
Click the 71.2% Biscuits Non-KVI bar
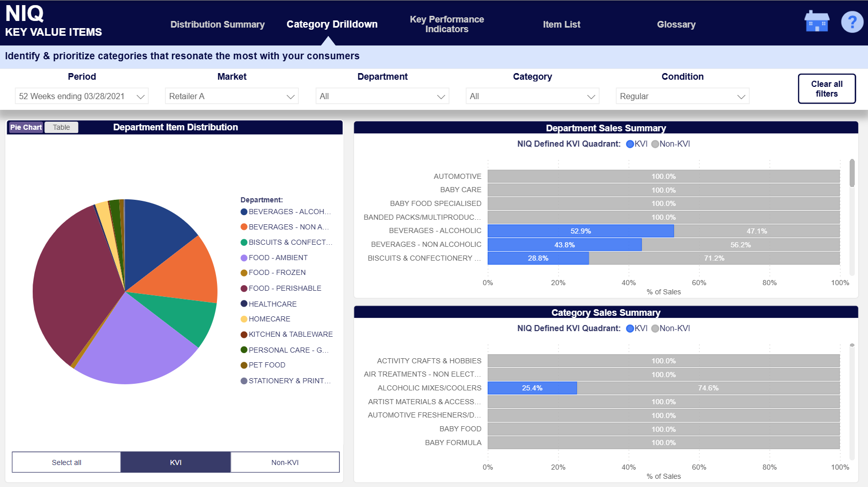pyautogui.click(x=714, y=258)
